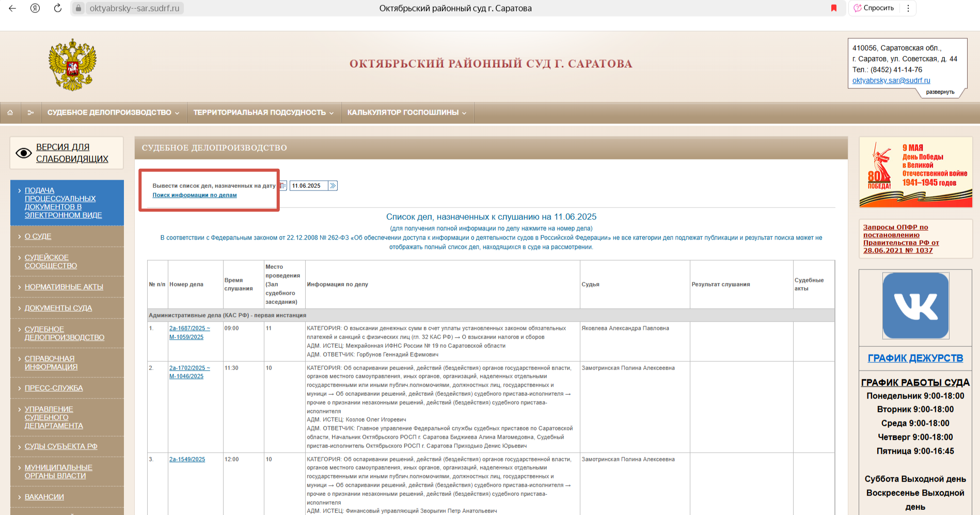Reload the page with the refresh icon
The width and height of the screenshot is (980, 515).
(58, 8)
